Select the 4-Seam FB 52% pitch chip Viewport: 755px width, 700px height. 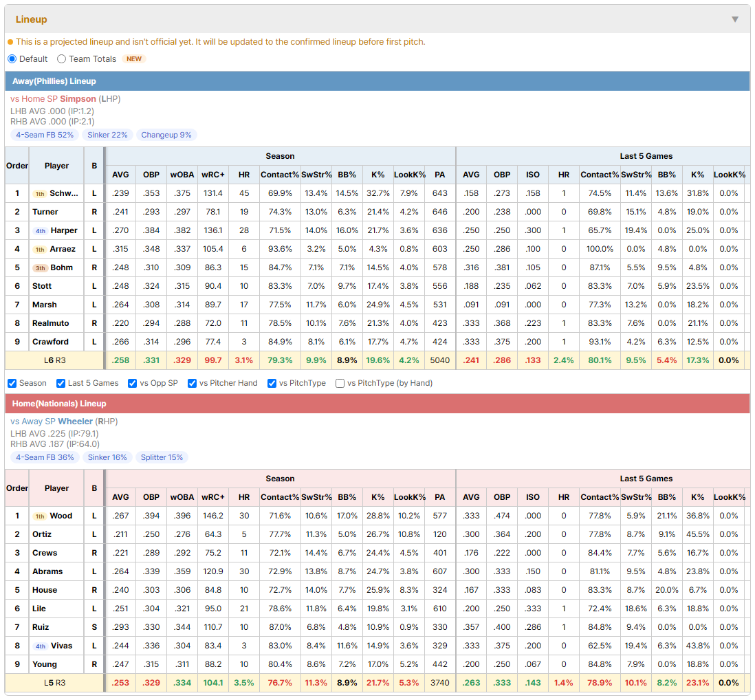pos(45,135)
